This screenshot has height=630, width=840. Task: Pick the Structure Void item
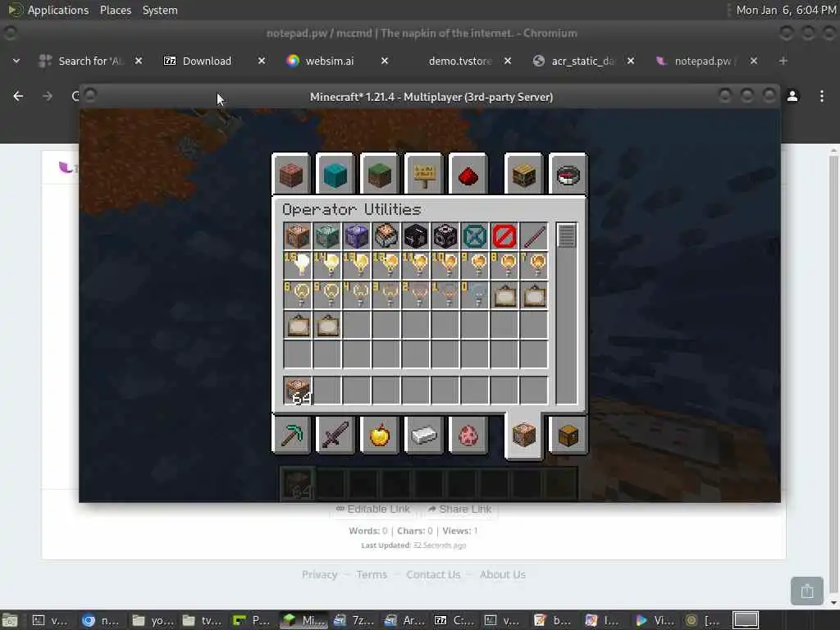point(474,236)
